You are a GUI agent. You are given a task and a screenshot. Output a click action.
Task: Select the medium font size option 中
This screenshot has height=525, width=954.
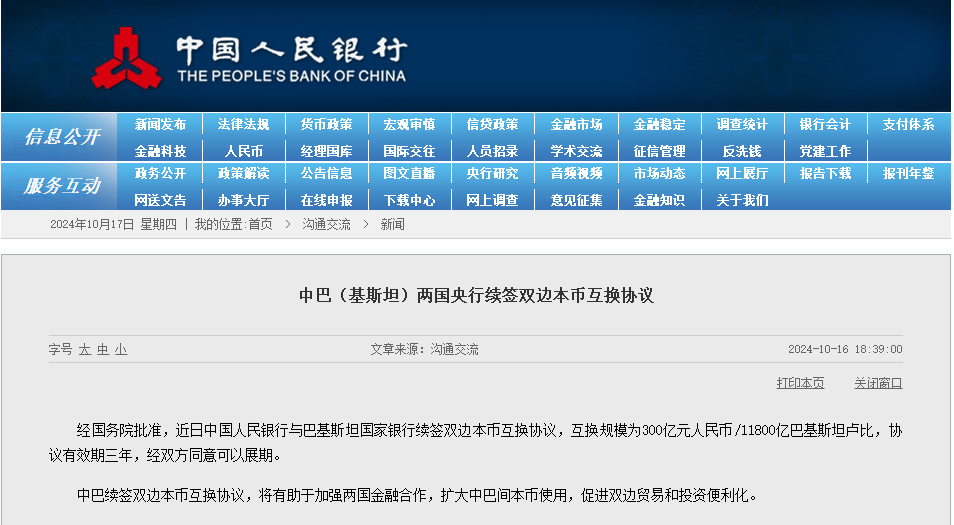coord(103,350)
